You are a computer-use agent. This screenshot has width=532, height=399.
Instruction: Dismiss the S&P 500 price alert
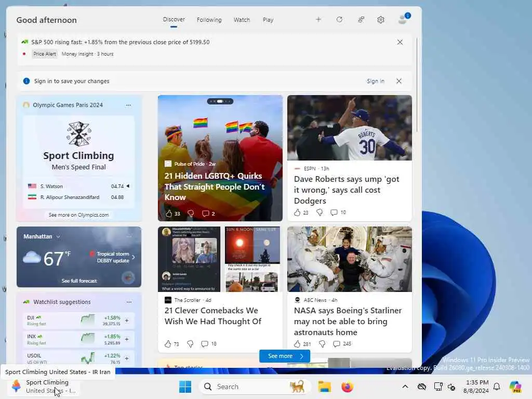[x=400, y=42]
